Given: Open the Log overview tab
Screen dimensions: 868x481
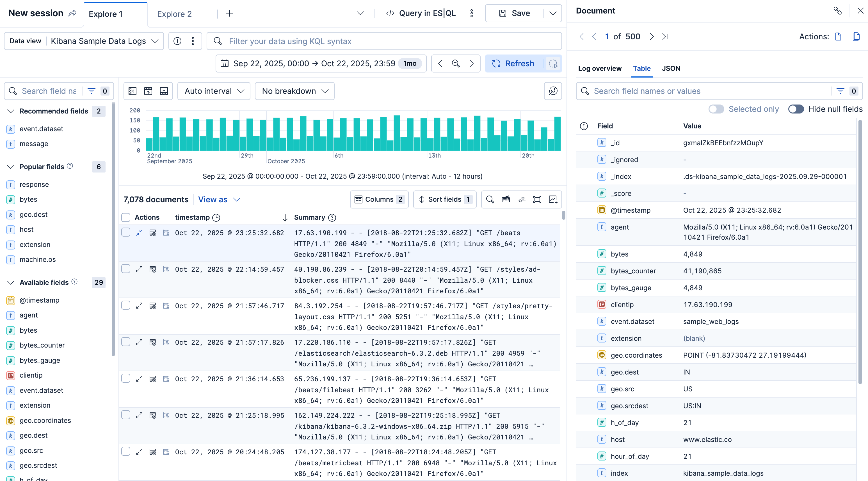Looking at the screenshot, I should pyautogui.click(x=600, y=69).
